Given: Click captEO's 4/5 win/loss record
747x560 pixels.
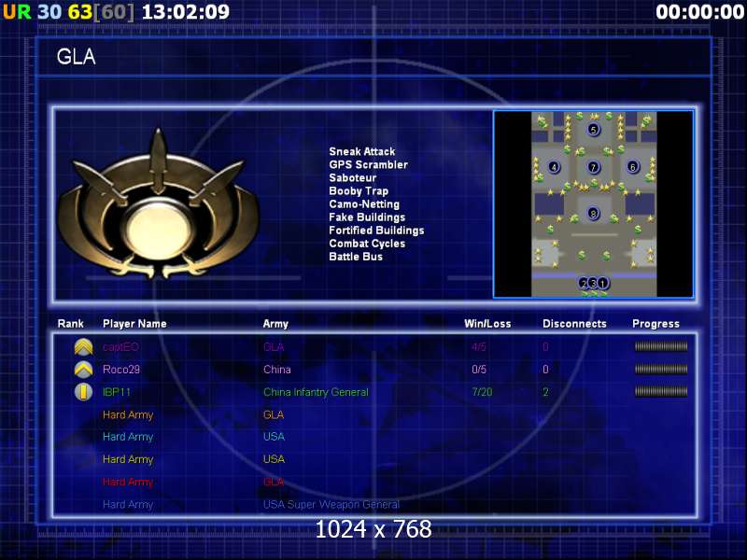Looking at the screenshot, I should click(479, 347).
